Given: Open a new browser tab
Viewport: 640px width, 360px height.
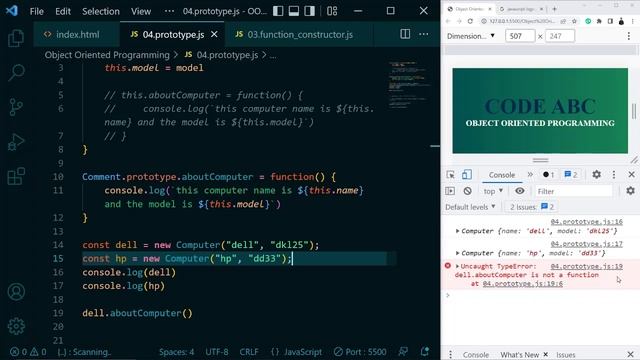Looking at the screenshot, I should click(554, 9).
